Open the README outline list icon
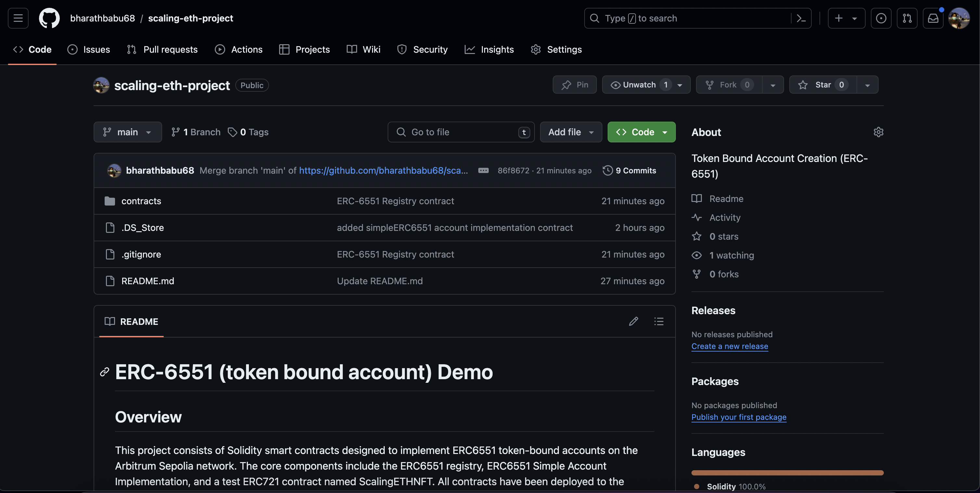This screenshot has height=493, width=980. point(659,321)
